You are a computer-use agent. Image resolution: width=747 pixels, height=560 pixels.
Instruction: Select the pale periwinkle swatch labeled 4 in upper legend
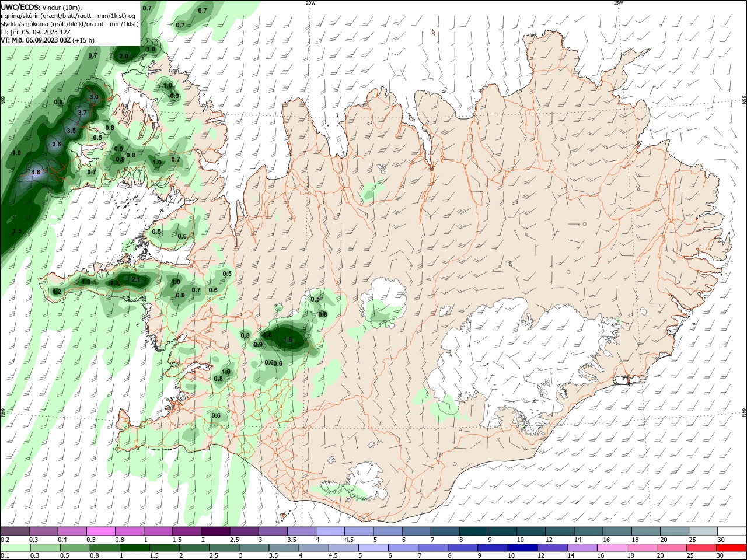330,531
